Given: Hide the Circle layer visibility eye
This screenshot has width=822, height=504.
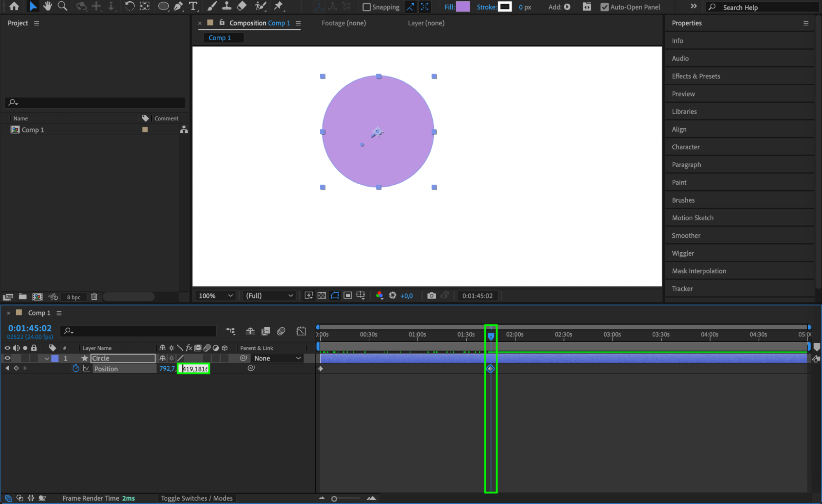Looking at the screenshot, I should [x=7, y=358].
